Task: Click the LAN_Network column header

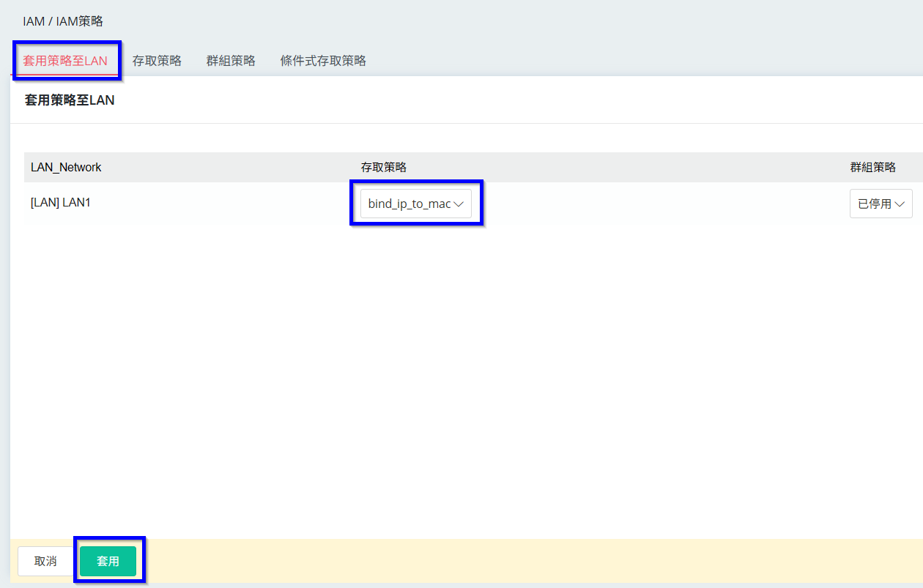Action: pos(66,167)
